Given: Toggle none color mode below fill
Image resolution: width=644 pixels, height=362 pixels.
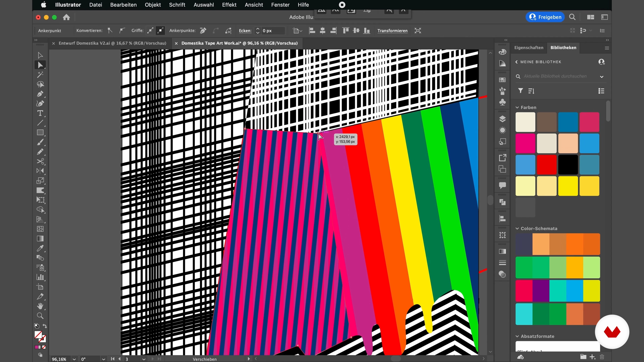Looking at the screenshot, I should [44, 347].
